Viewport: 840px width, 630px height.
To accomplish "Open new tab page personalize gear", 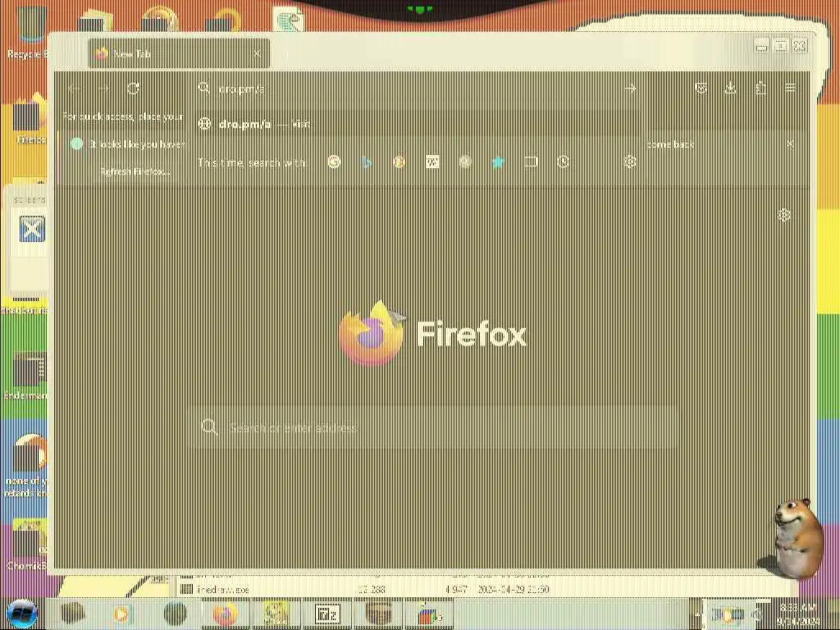I will click(x=784, y=216).
